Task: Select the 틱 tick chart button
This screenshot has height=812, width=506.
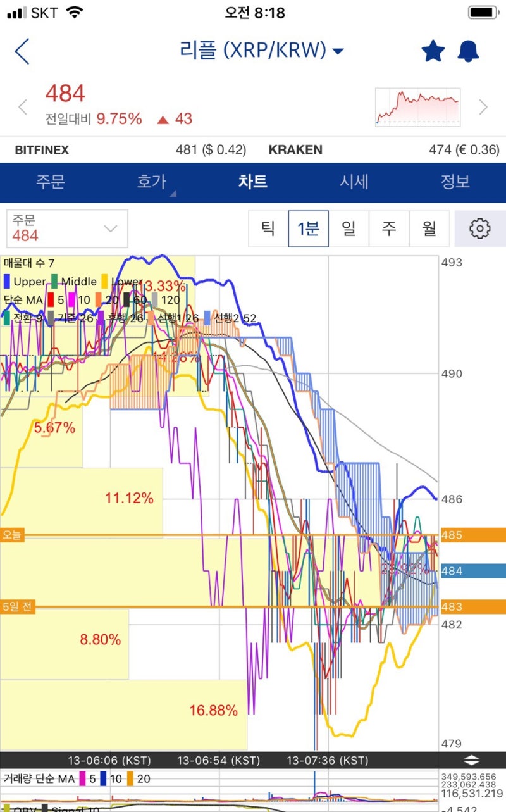Action: pyautogui.click(x=268, y=229)
